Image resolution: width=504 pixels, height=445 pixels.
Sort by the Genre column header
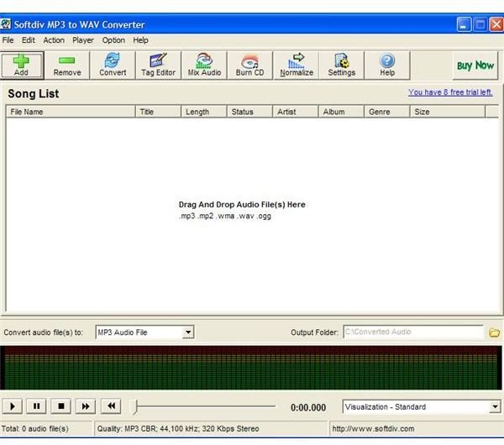[x=387, y=112]
